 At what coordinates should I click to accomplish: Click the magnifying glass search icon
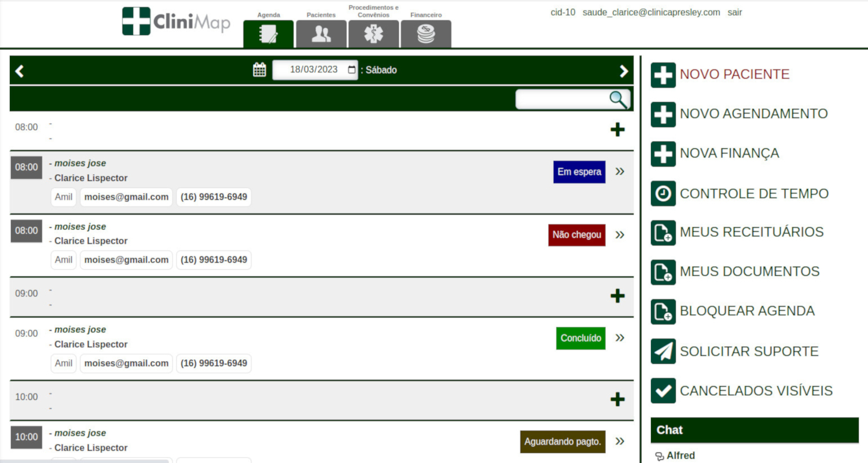coord(619,99)
